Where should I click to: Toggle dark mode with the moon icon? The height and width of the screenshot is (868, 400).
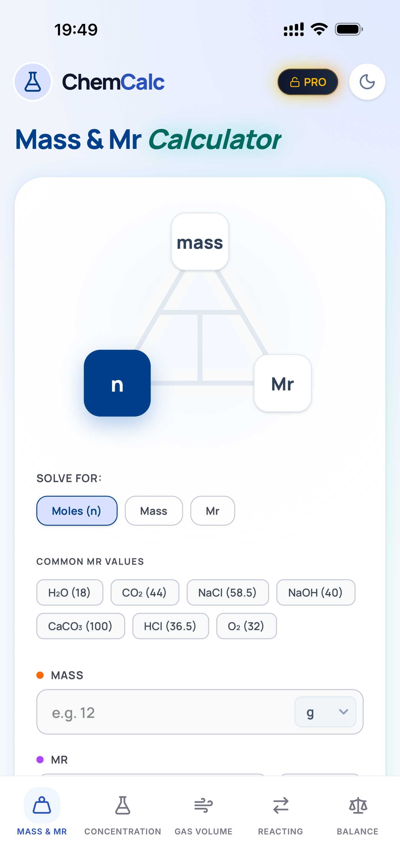367,81
